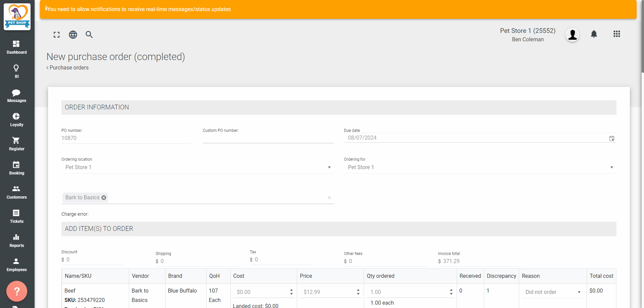644x308 pixels.
Task: Open the Register cart page
Action: tap(17, 144)
